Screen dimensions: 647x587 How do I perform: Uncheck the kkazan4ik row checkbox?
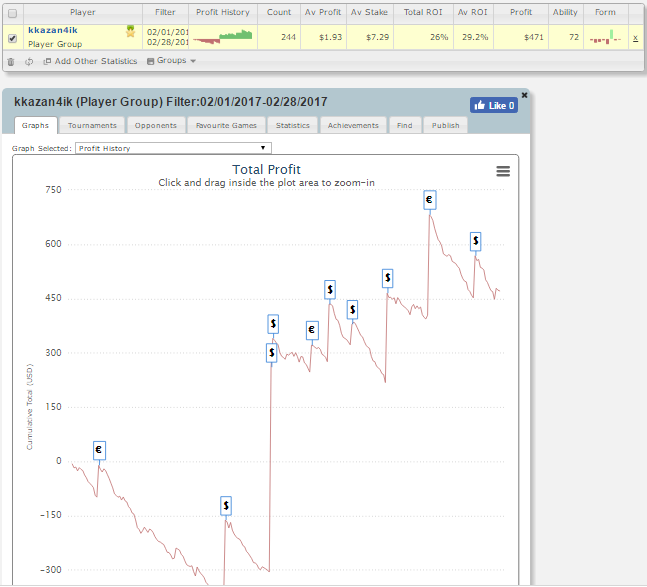pos(12,38)
